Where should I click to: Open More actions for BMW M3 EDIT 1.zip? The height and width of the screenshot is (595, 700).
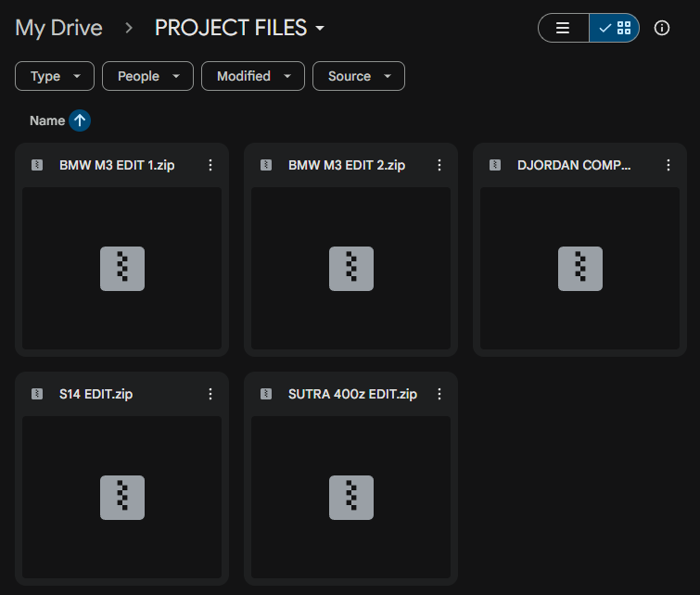(x=210, y=165)
